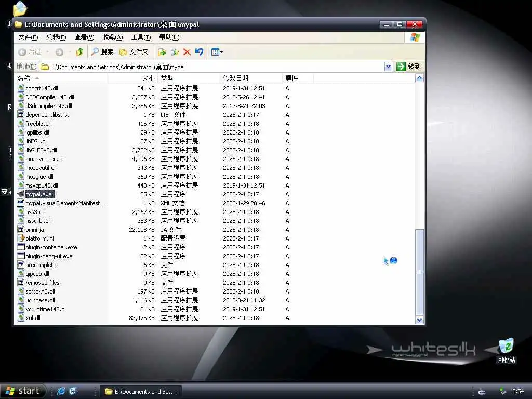Open the Search (搜索) toolbar button
Viewport: 532px width, 399px height.
click(x=102, y=52)
